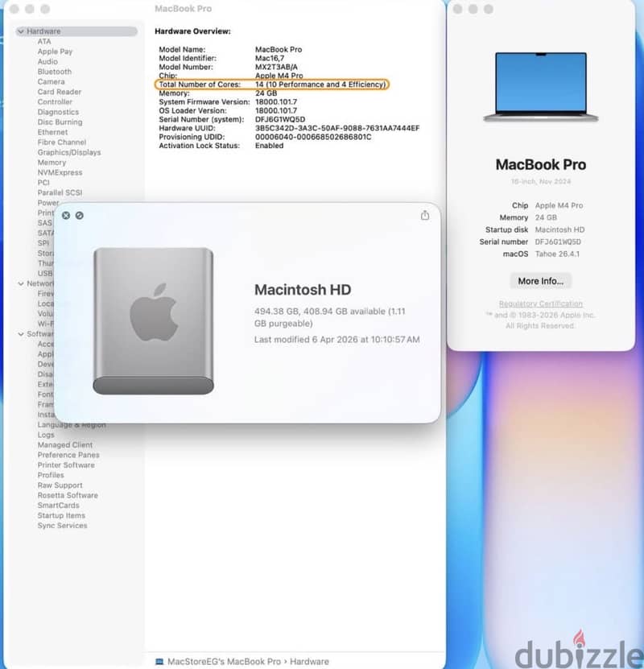
Task: Select Ethernet in the Hardware list
Action: tap(52, 132)
